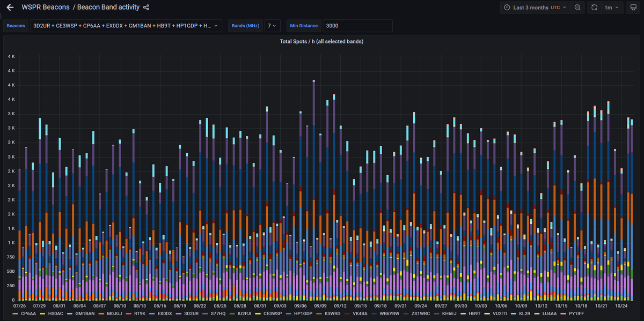The height and width of the screenshot is (321, 644).
Task: Open WSPR Beacons folder breadcrumb
Action: pos(45,8)
